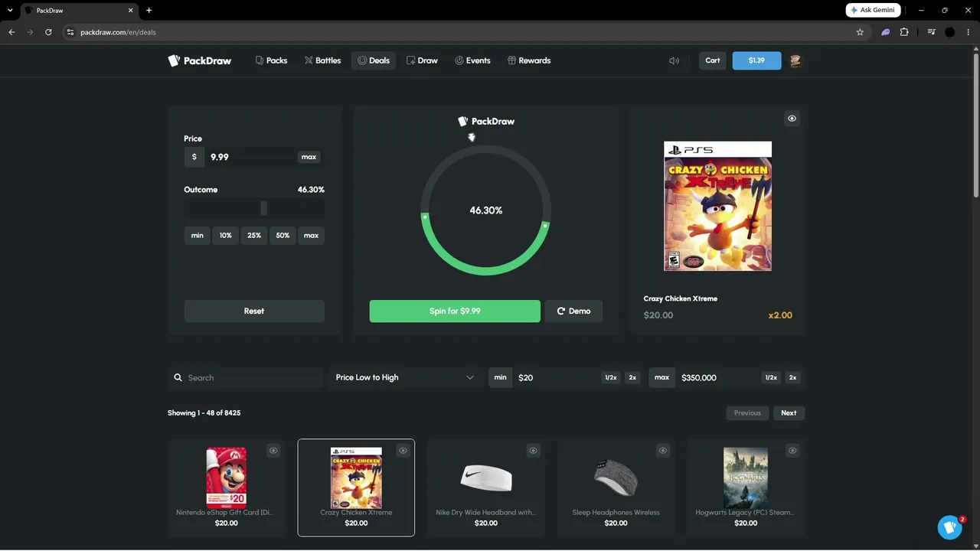Viewport: 980px width, 551px height.
Task: Open the Draw page
Action: [422, 60]
